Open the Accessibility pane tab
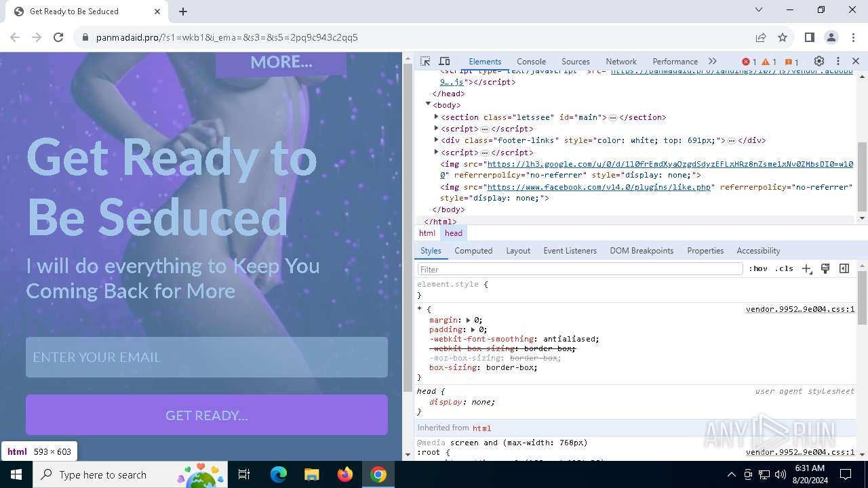 point(758,251)
